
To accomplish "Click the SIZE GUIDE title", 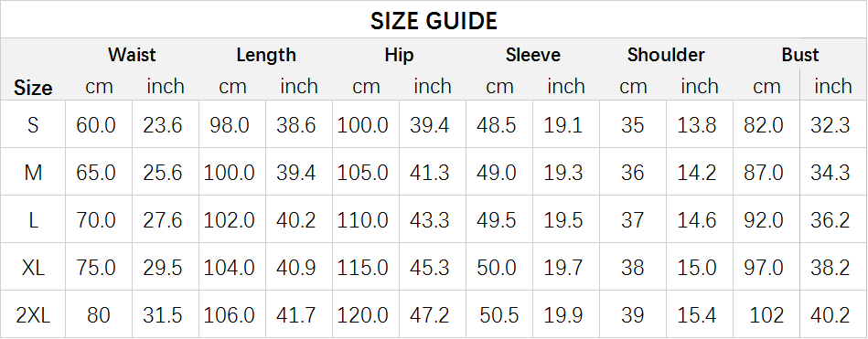I will point(434,21).
